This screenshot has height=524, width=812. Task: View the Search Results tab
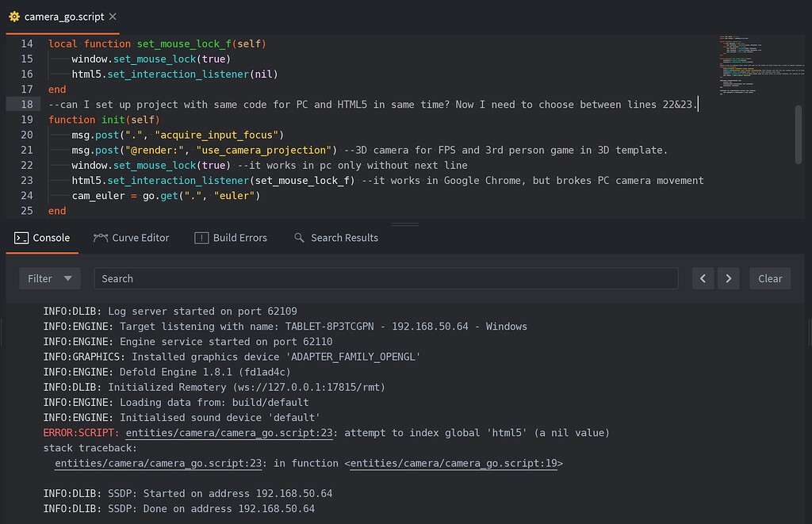coord(336,237)
